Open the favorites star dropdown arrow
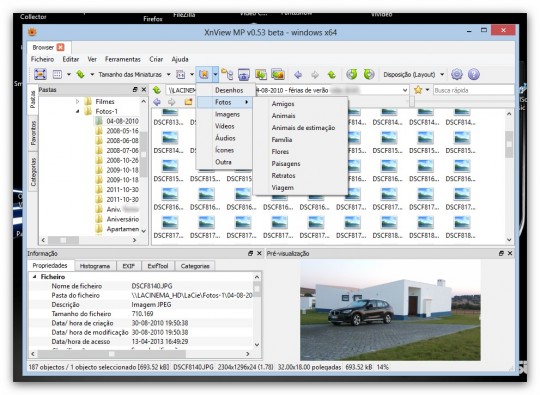Image resolution: width=540 pixels, height=395 pixels. (427, 90)
